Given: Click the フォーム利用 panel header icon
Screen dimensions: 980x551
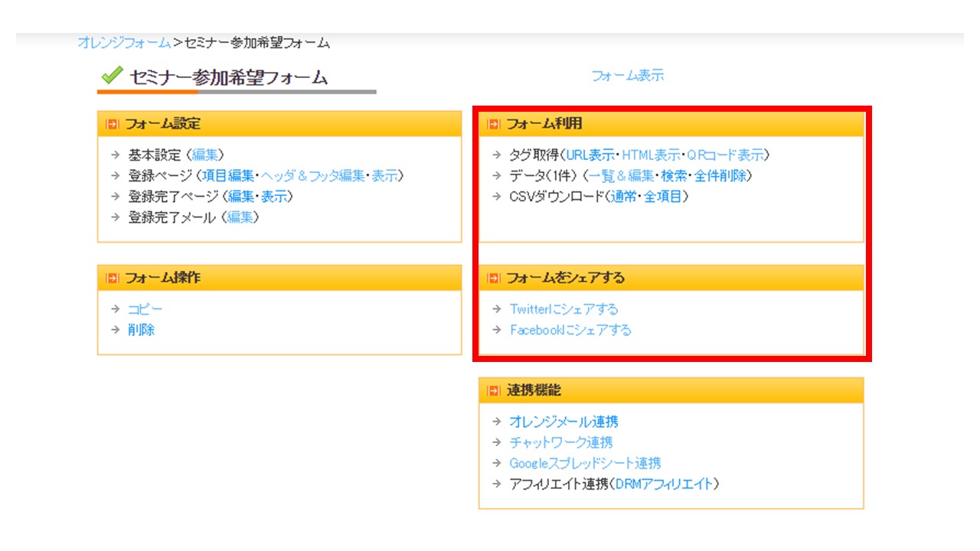Looking at the screenshot, I should tap(494, 124).
